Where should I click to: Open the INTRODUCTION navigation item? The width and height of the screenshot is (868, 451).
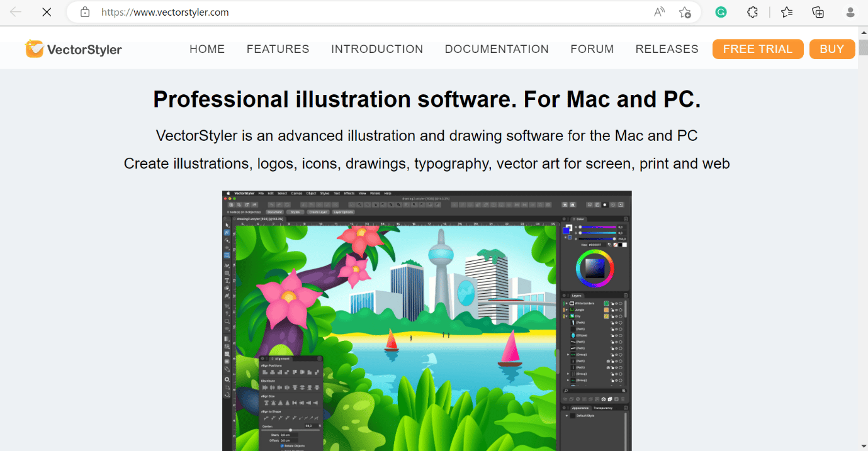(x=377, y=49)
